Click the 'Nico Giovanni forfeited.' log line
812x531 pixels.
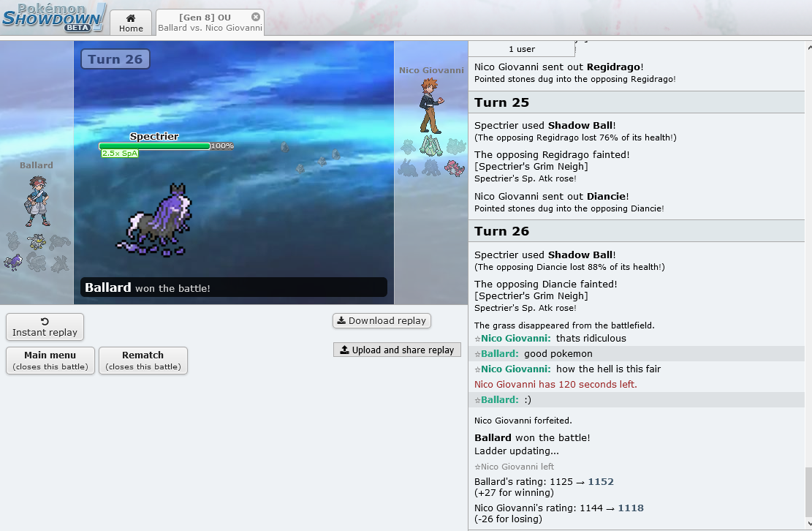pyautogui.click(x=523, y=421)
